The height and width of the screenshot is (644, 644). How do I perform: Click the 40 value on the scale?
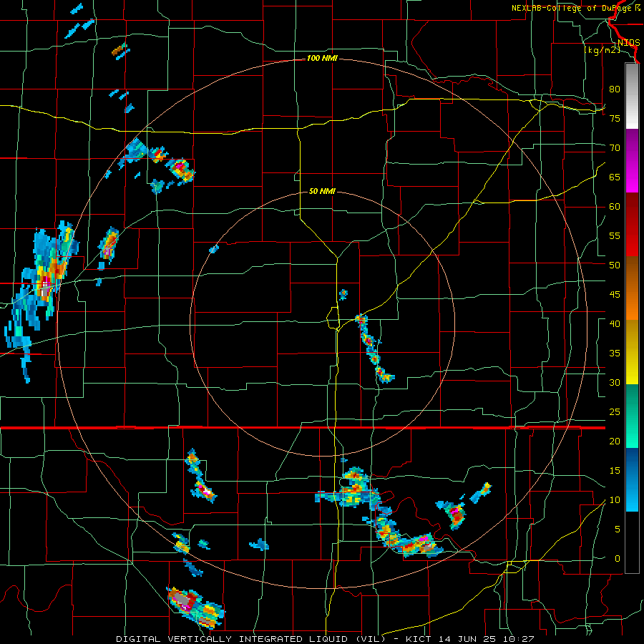pos(615,323)
